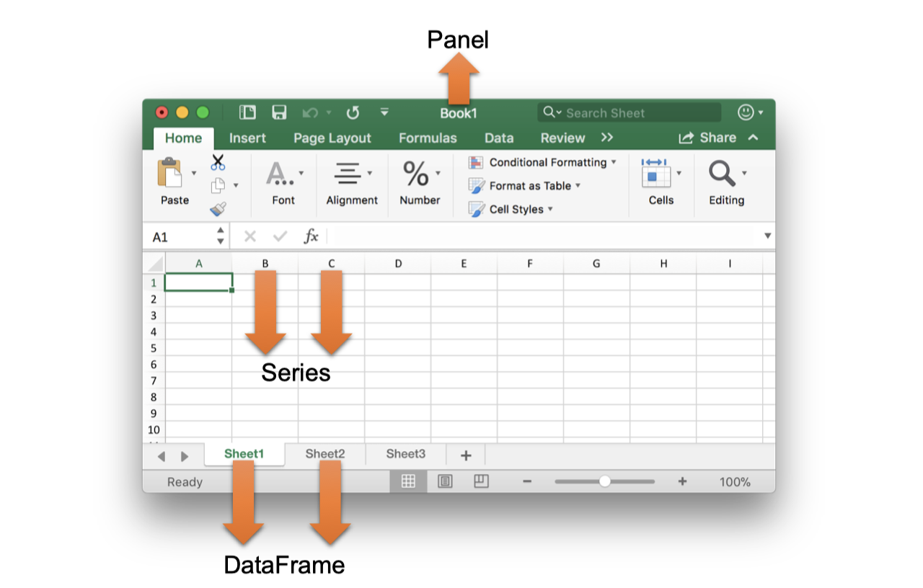The width and height of the screenshot is (923, 588).
Task: Switch to the Sheet1 tab
Action: point(244,454)
